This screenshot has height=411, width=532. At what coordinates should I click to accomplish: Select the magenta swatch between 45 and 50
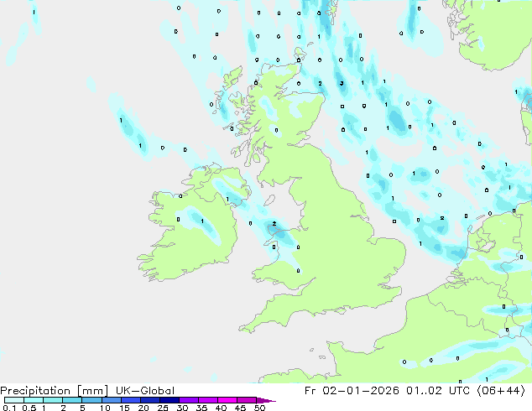247,400
